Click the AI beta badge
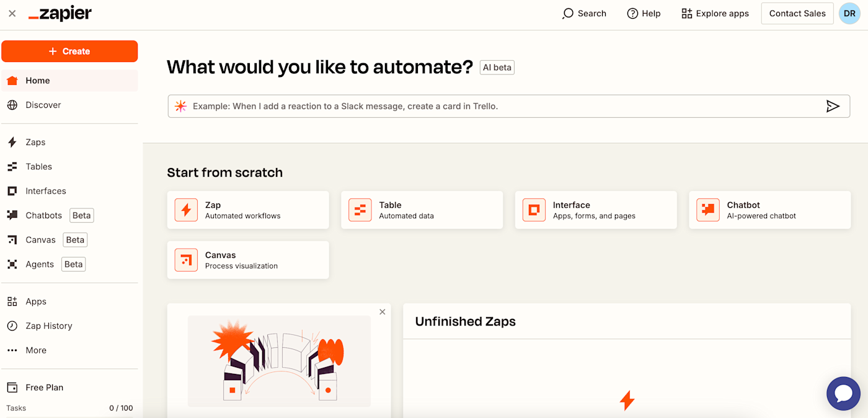This screenshot has width=868, height=418. pyautogui.click(x=497, y=68)
